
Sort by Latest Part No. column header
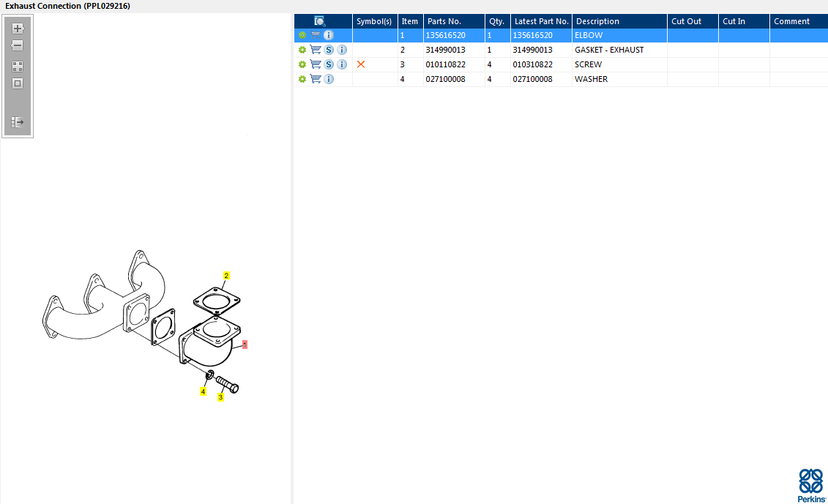541,21
